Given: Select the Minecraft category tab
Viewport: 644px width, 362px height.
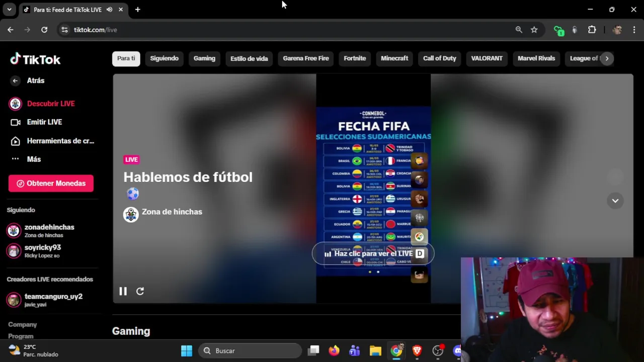Looking at the screenshot, I should pos(394,58).
